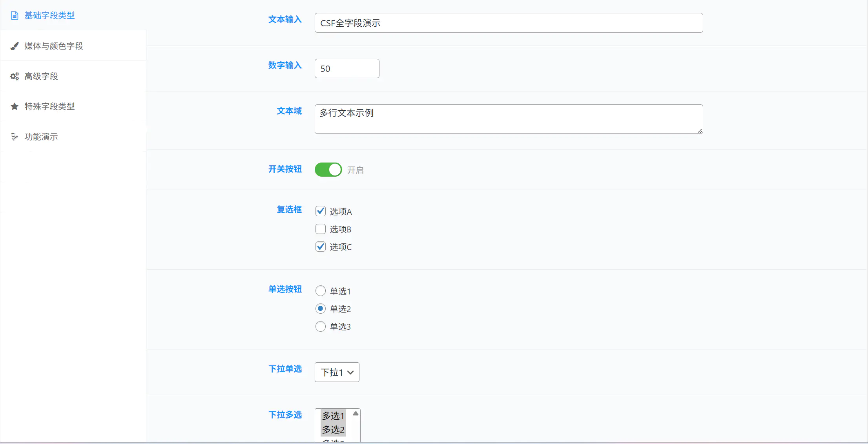The height and width of the screenshot is (444, 868).
Task: Select 多选2 in the multi-select list
Action: tap(333, 430)
